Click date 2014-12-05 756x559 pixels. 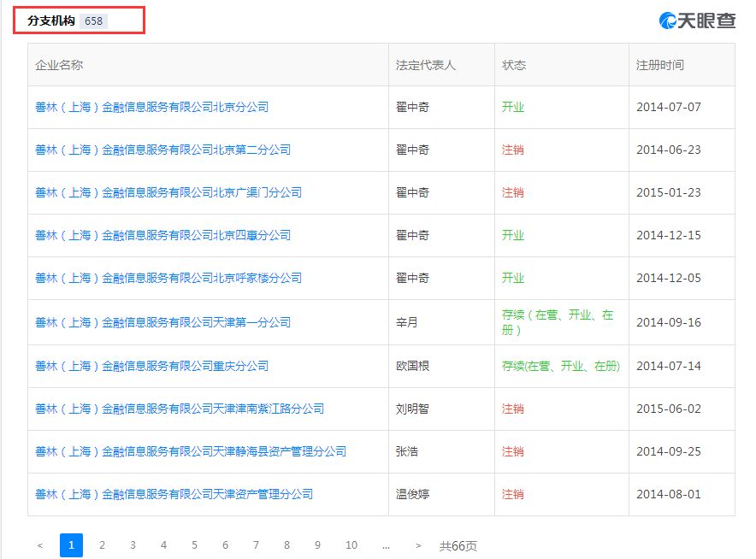(668, 278)
